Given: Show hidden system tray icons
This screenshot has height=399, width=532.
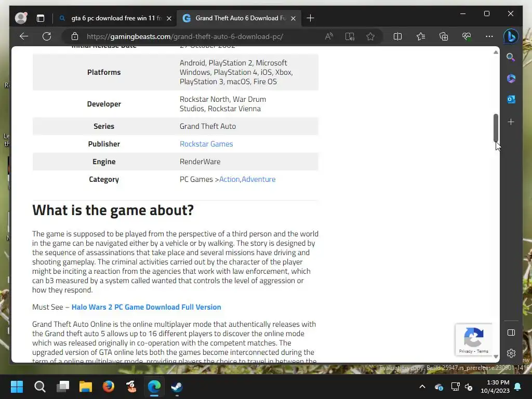Looking at the screenshot, I should pyautogui.click(x=422, y=387).
